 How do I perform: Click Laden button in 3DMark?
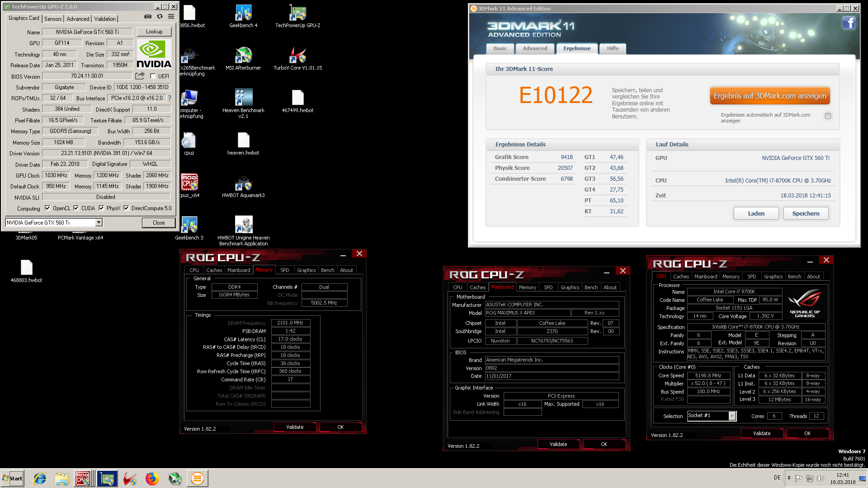click(756, 213)
